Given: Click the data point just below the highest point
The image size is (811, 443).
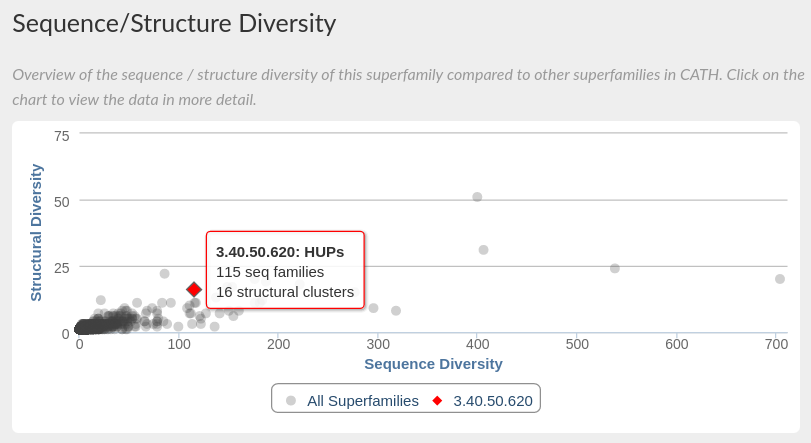Looking at the screenshot, I should pyautogui.click(x=483, y=250).
